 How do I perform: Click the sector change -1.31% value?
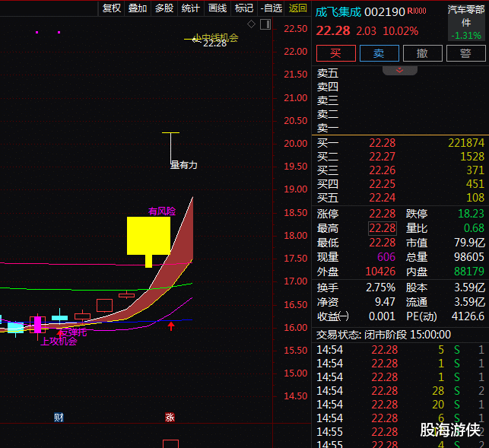[x=466, y=36]
